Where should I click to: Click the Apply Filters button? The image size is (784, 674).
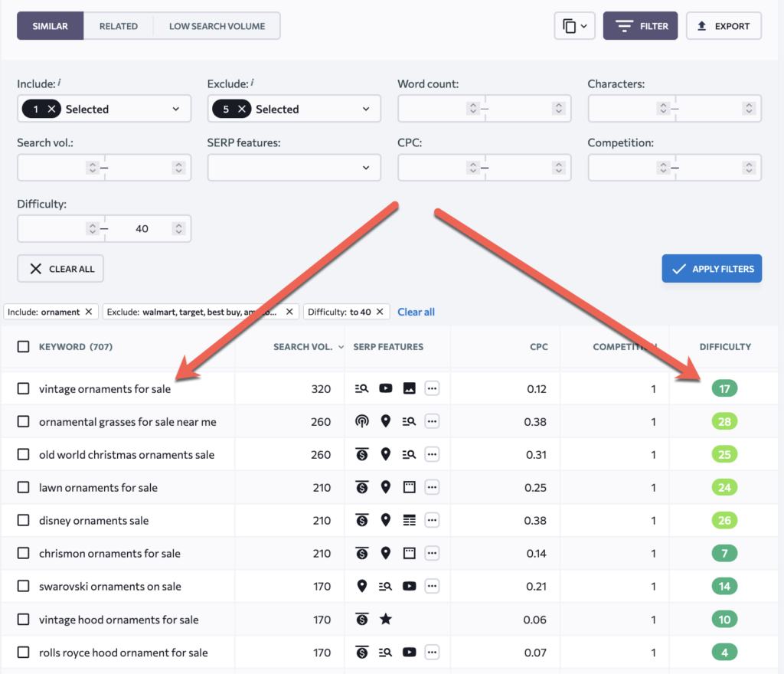711,269
